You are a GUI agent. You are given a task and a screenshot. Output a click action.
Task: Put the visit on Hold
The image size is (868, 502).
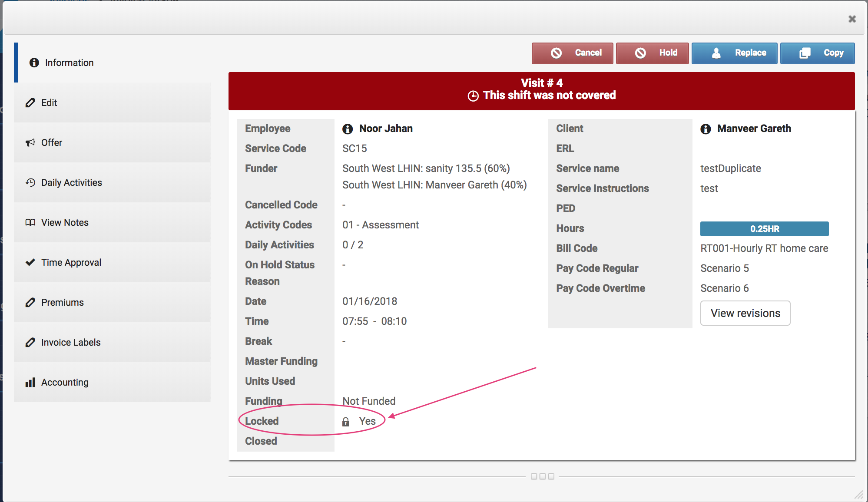coord(652,53)
